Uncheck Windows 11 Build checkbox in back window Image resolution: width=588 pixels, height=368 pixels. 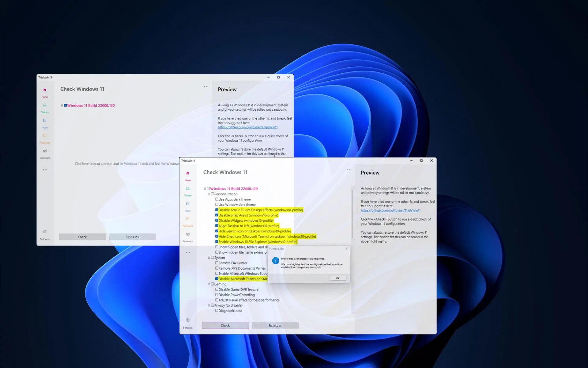coord(65,105)
